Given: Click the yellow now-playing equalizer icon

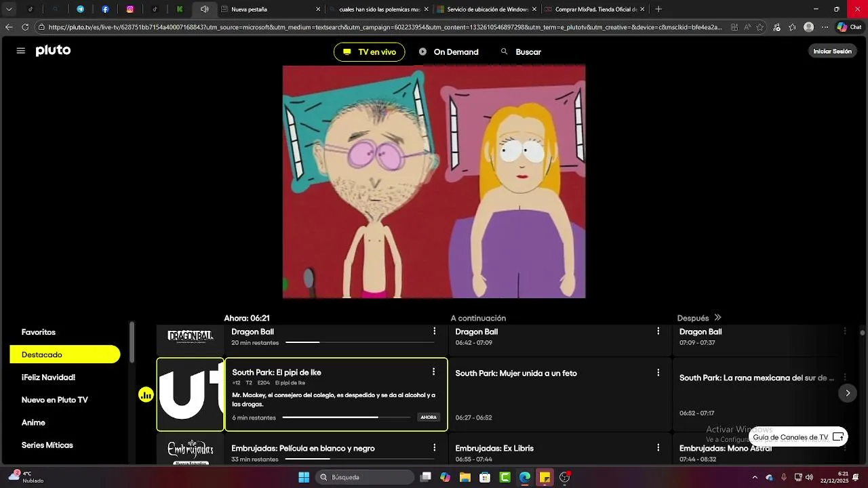Looking at the screenshot, I should click(146, 394).
